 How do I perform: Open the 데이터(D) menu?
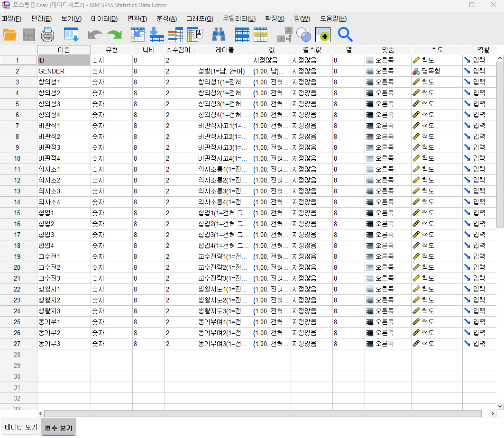pos(104,18)
